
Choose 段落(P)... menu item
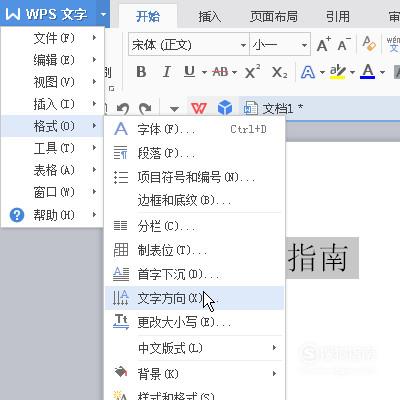pos(194,153)
